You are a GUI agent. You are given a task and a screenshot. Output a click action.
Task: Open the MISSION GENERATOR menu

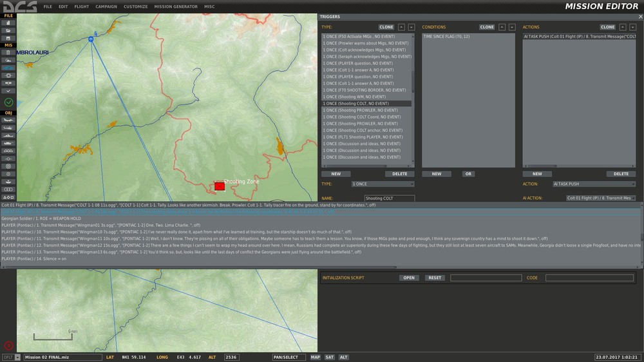[x=175, y=6]
